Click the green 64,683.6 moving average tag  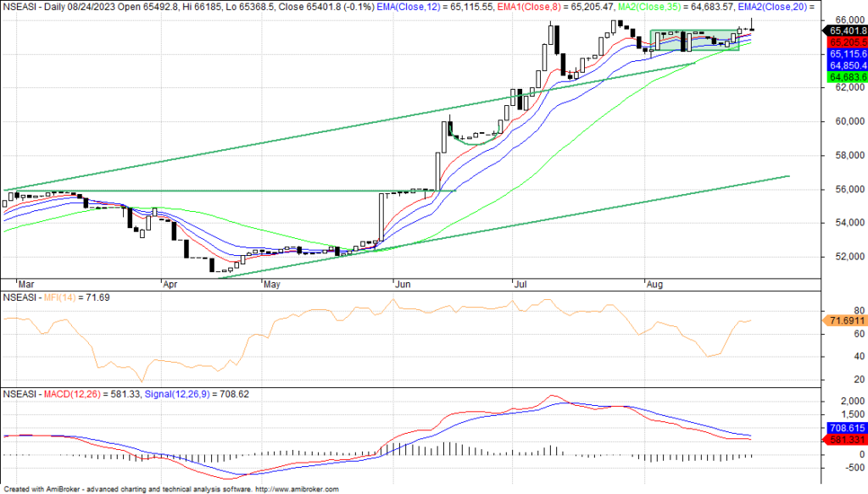(x=843, y=77)
